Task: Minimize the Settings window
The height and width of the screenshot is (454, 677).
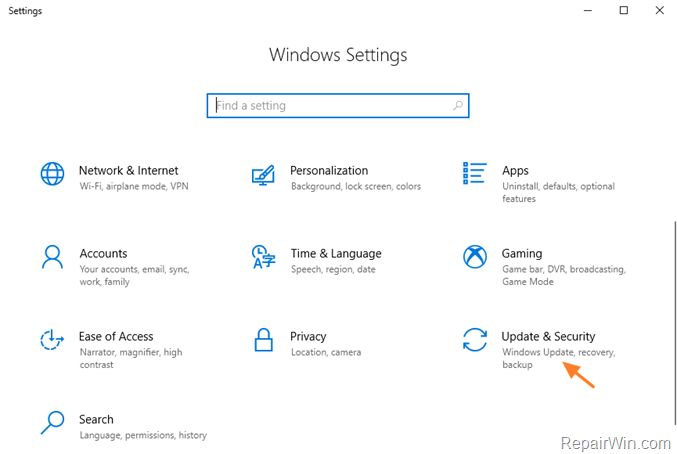Action: click(588, 10)
